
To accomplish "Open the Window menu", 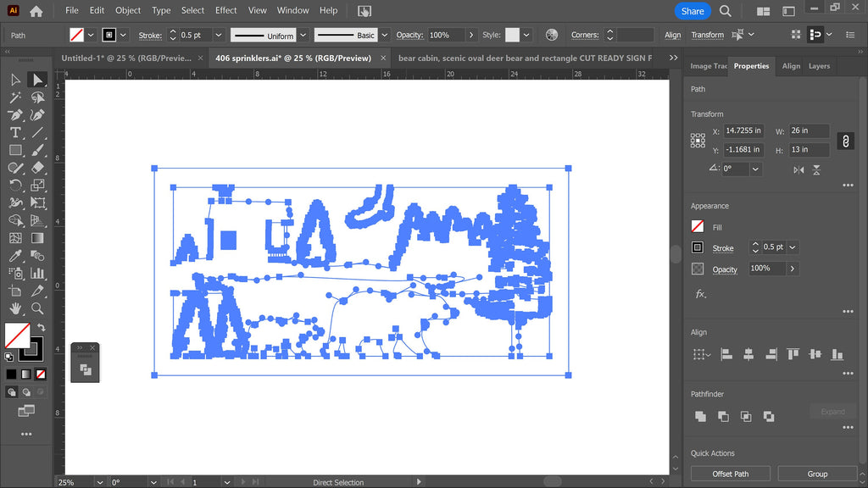I will coord(292,10).
